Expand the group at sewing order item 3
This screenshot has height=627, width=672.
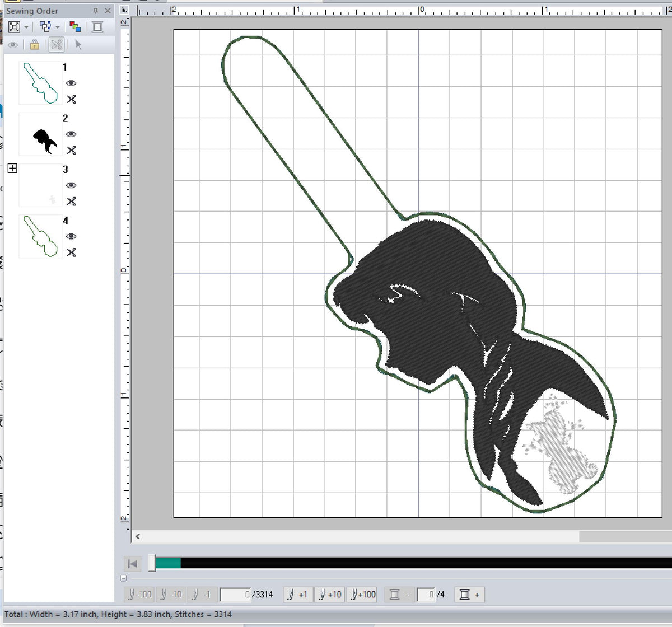coord(12,169)
